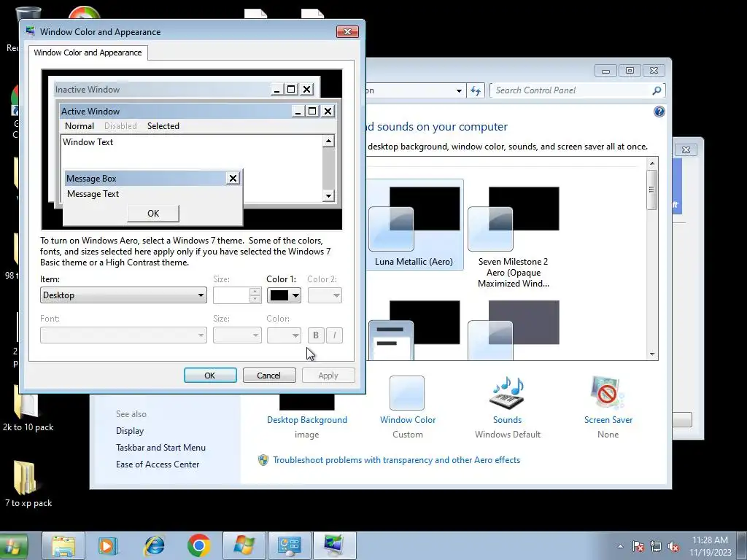Click the muted volume tray icon

(x=673, y=546)
